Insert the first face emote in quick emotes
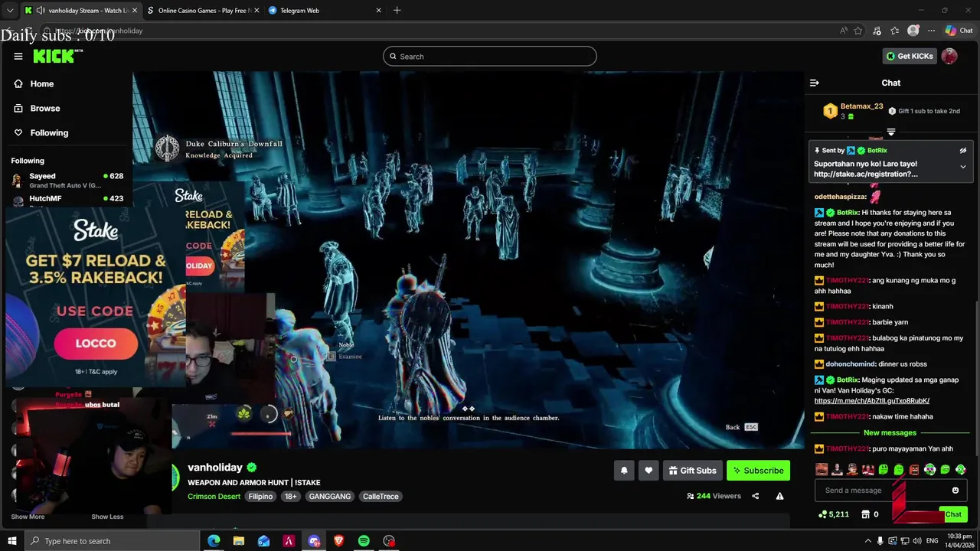Screen dimensions: 980x551 (822, 469)
